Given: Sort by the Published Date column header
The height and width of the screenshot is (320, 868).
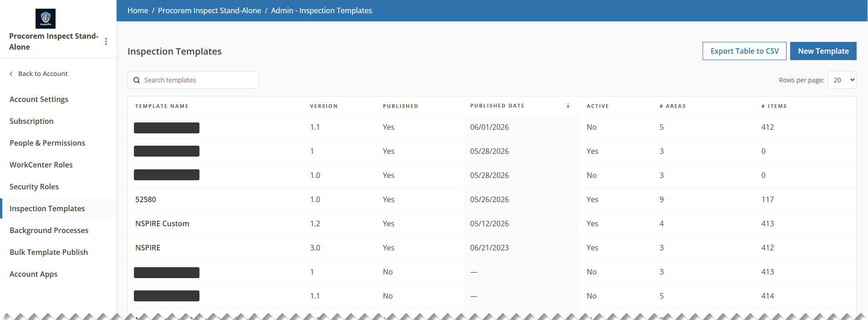Looking at the screenshot, I should pyautogui.click(x=497, y=106).
